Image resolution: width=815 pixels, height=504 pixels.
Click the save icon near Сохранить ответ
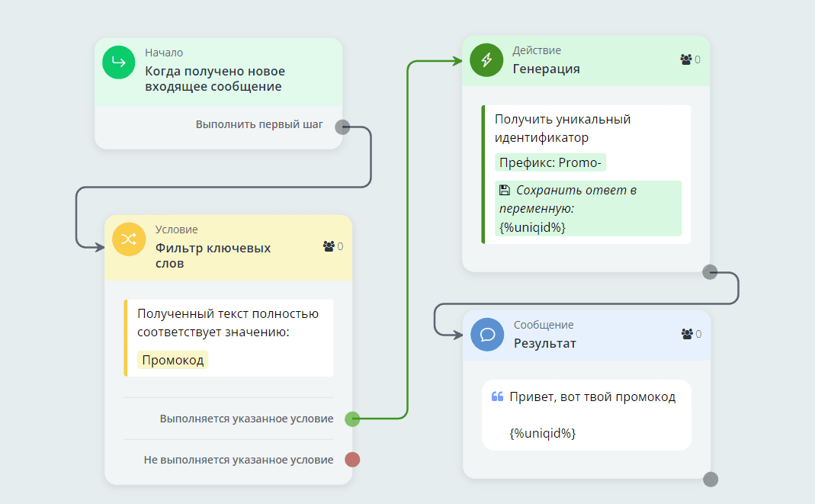[505, 190]
